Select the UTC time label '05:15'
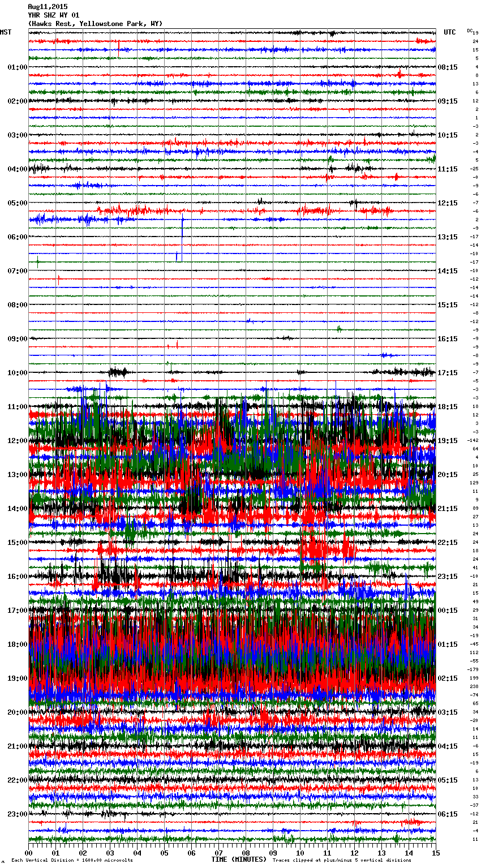The image size is (481, 868). (448, 780)
